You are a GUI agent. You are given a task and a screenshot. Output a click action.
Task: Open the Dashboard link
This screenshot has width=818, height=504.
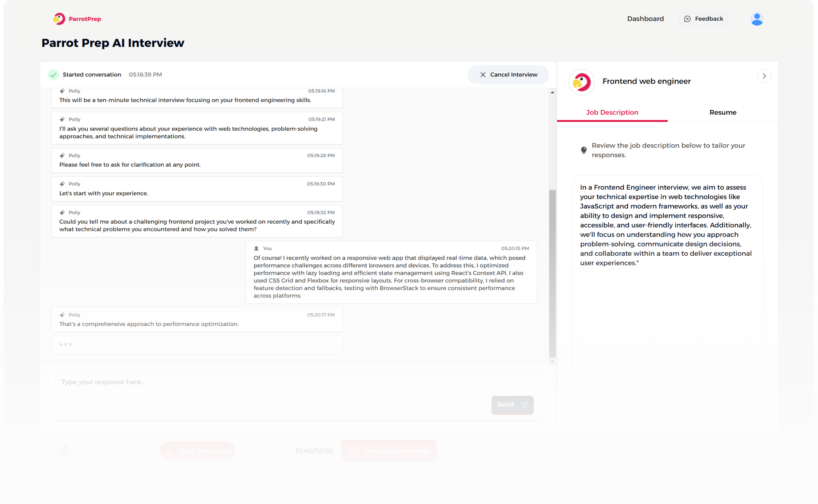(x=645, y=19)
